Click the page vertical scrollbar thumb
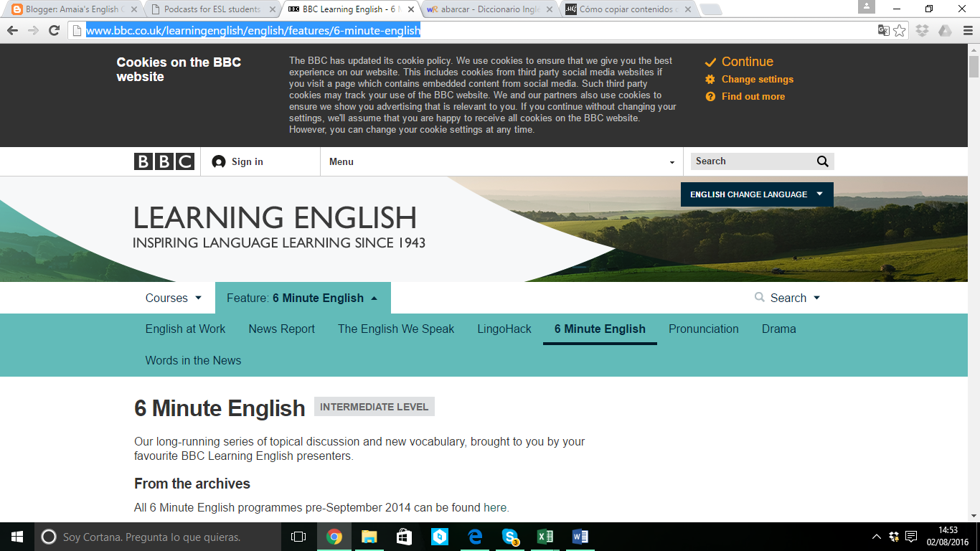Screen dimensions: 980x551 click(974, 67)
